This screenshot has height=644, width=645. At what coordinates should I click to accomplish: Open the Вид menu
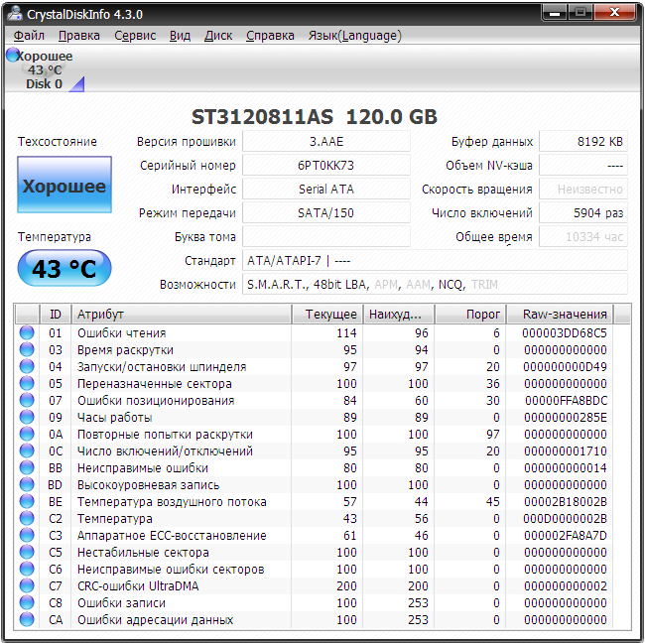click(180, 36)
